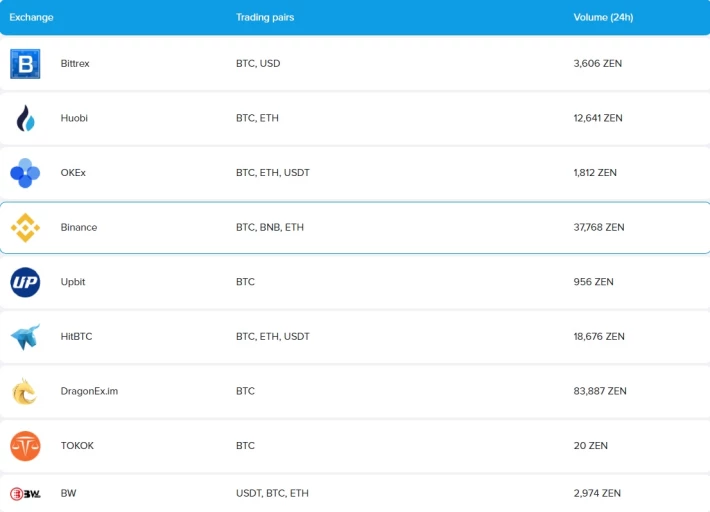
Task: Click Bittrex trading pairs BTC, USD
Action: click(258, 63)
